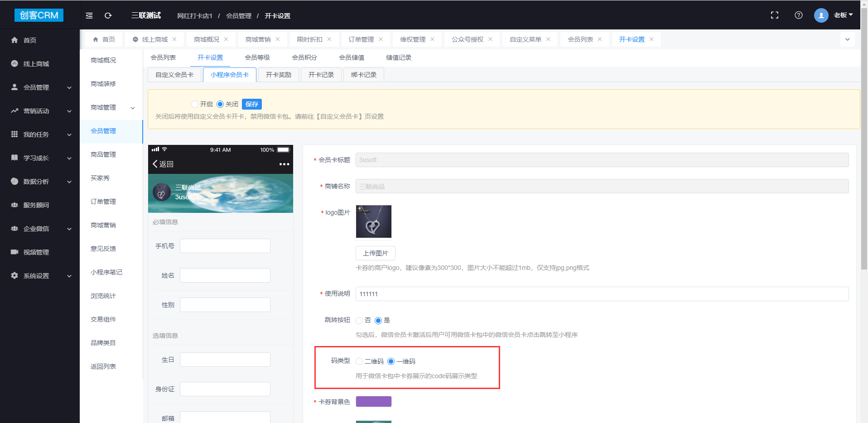Click the 我的任务 grid icon
Screen dimensions: 868x423
[x=14, y=135]
